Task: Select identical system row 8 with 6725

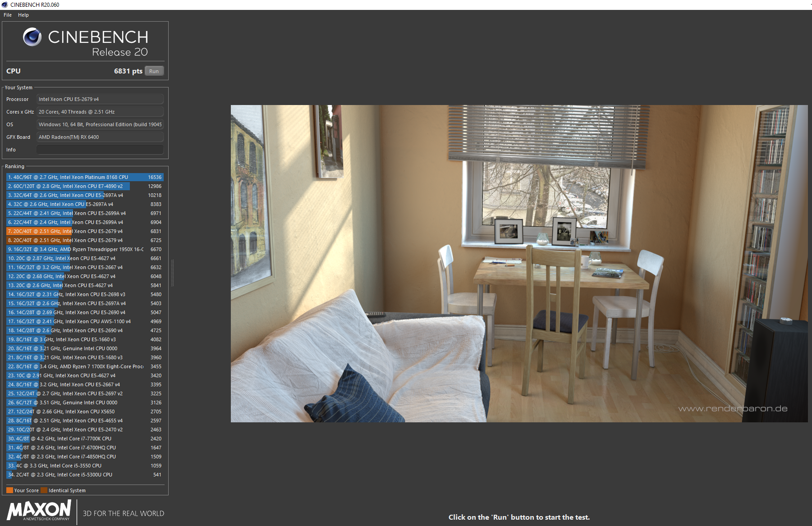Action: (85, 240)
